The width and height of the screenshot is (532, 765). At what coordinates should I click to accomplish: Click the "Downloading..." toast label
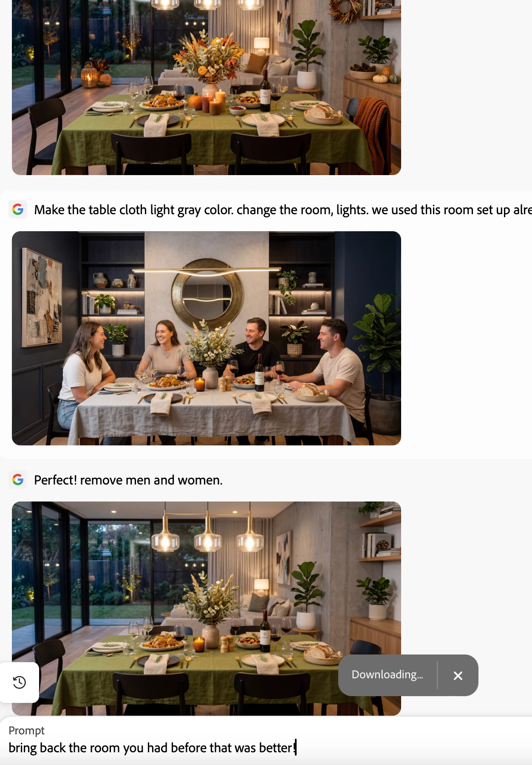[387, 675]
